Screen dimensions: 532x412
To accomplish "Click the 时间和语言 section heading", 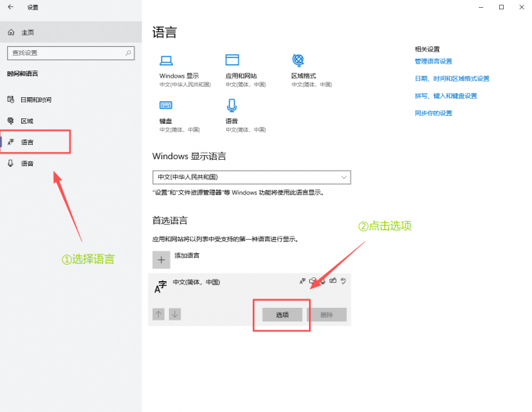I will (23, 74).
